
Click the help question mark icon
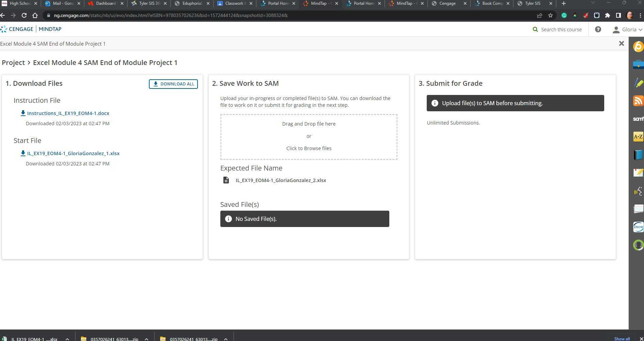(598, 30)
